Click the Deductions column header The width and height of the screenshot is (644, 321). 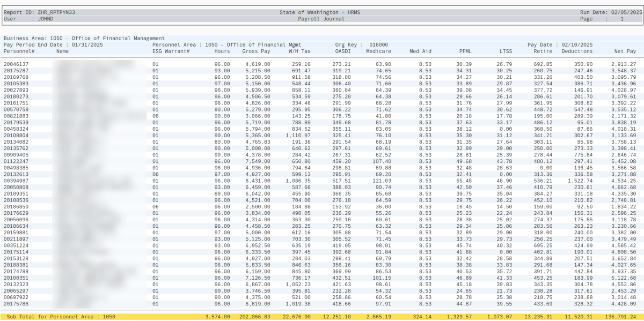579,51
